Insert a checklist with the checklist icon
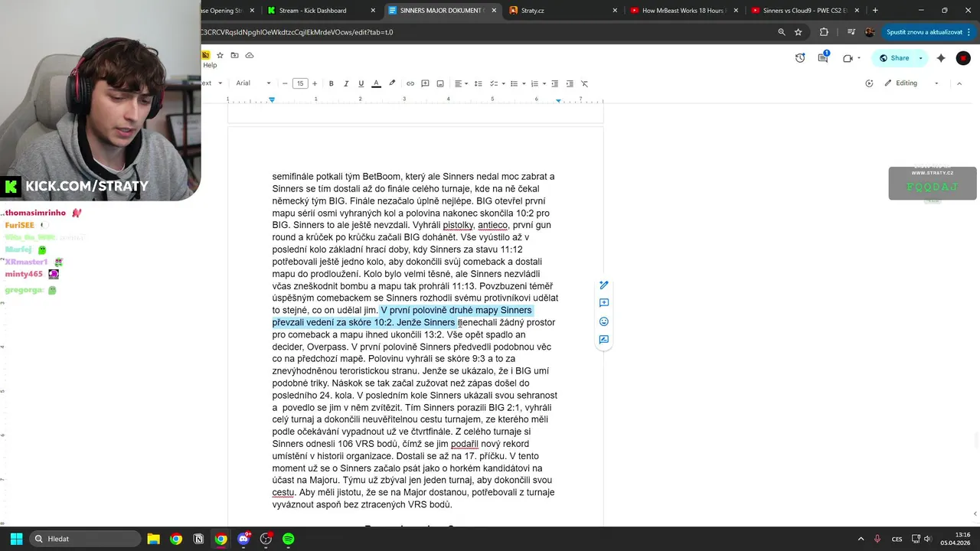 click(494, 83)
